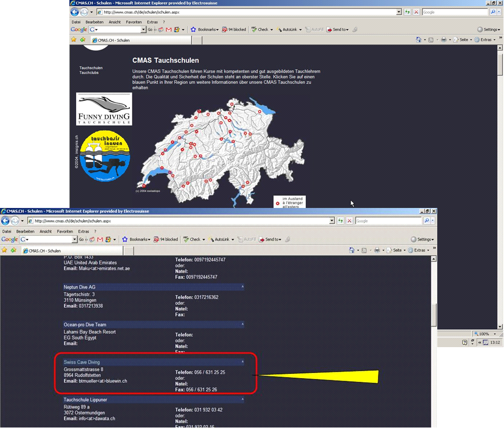Viewport: 504px width, 428px height.
Task: Click Print icon in lower window command bar
Action: point(377,250)
